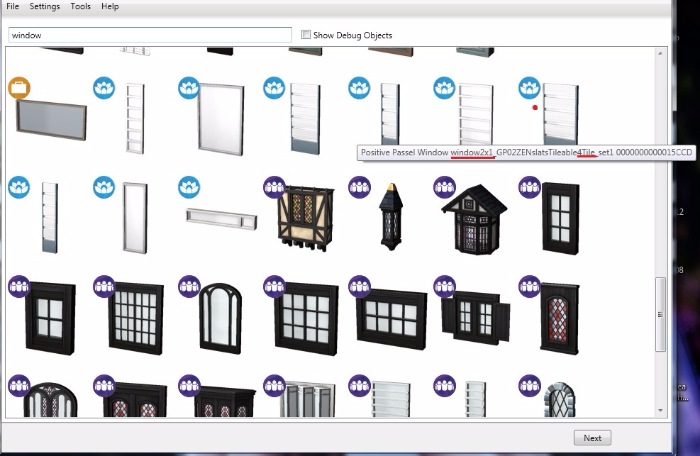Open the File menu
Screen dimensions: 700x456
click(x=12, y=6)
